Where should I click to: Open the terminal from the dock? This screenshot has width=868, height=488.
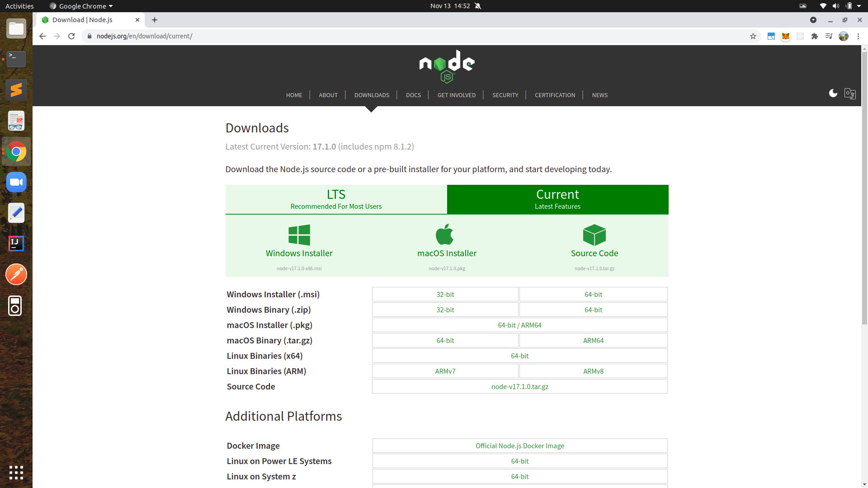(x=16, y=59)
